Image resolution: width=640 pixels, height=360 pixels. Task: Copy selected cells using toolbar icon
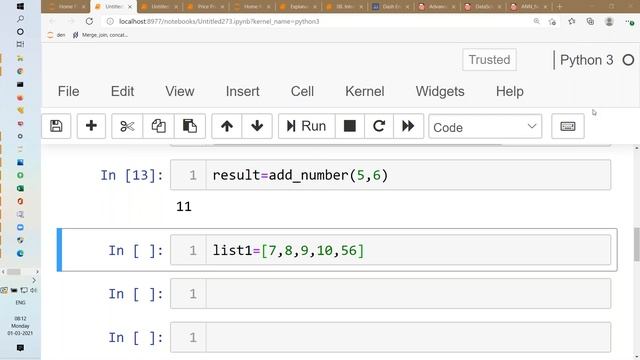(x=158, y=126)
